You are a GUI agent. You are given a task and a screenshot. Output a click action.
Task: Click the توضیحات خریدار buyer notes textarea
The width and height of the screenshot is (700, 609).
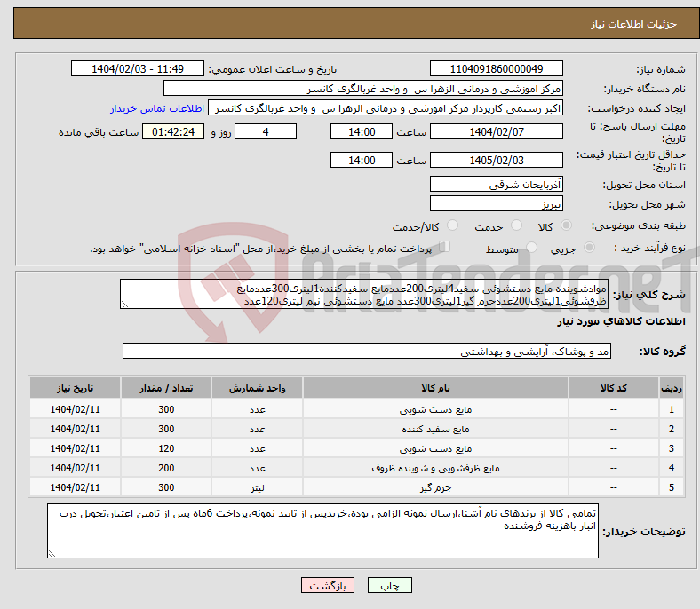click(x=322, y=531)
